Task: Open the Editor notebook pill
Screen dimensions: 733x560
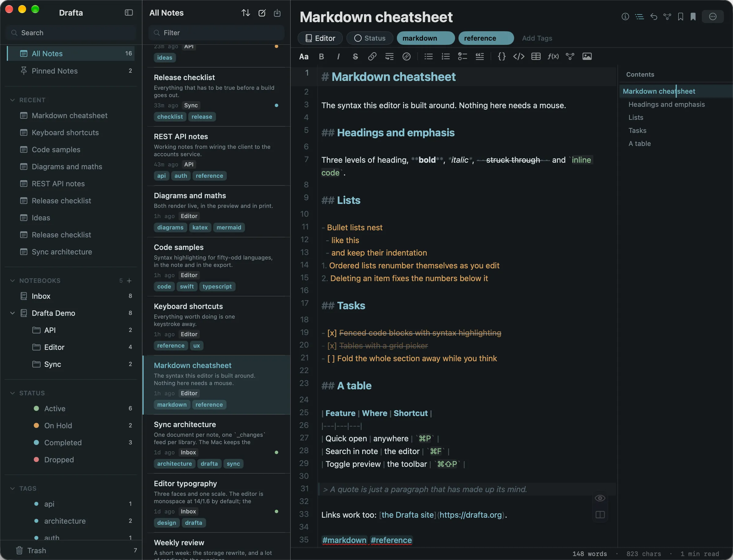Action: pyautogui.click(x=320, y=38)
